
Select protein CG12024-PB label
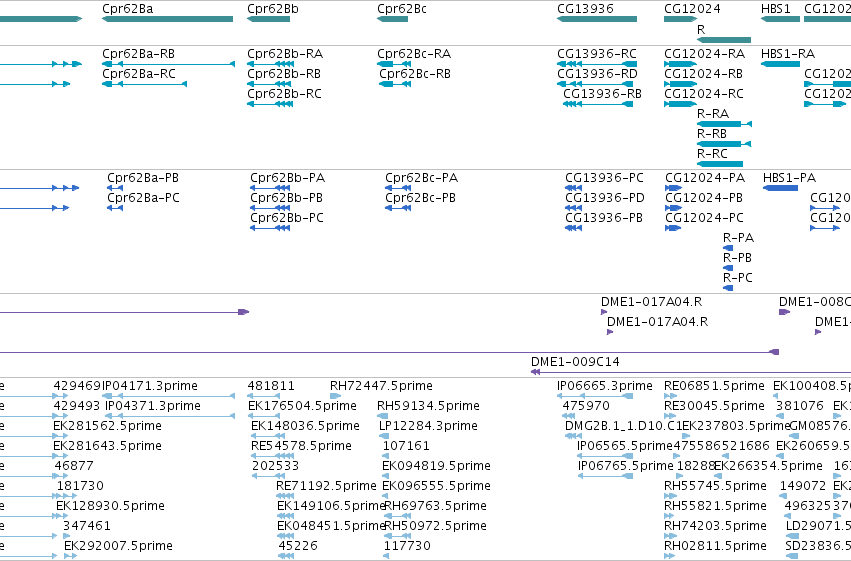704,198
